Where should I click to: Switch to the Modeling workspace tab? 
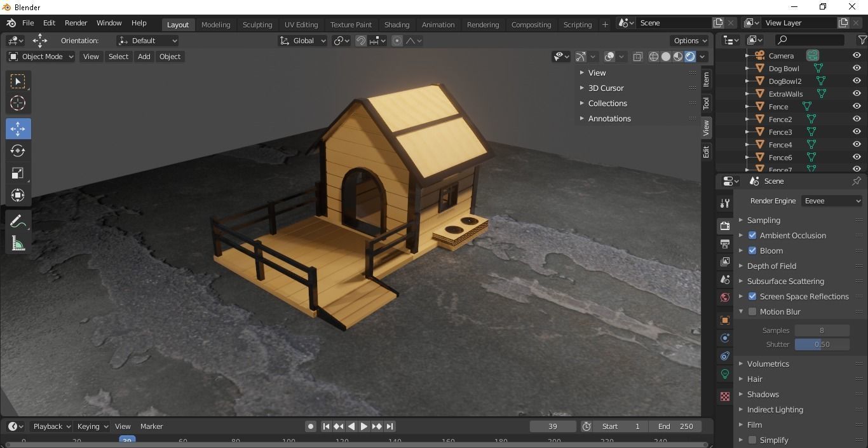point(215,24)
